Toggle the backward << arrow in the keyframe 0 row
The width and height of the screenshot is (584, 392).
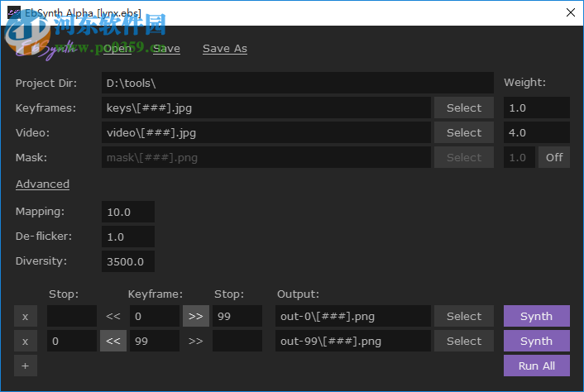coord(113,317)
